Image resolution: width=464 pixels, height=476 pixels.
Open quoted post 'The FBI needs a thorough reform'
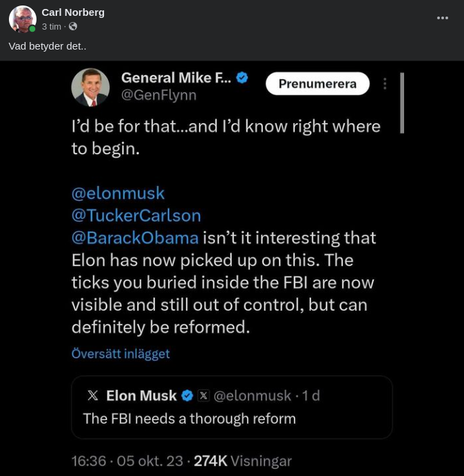click(x=189, y=418)
